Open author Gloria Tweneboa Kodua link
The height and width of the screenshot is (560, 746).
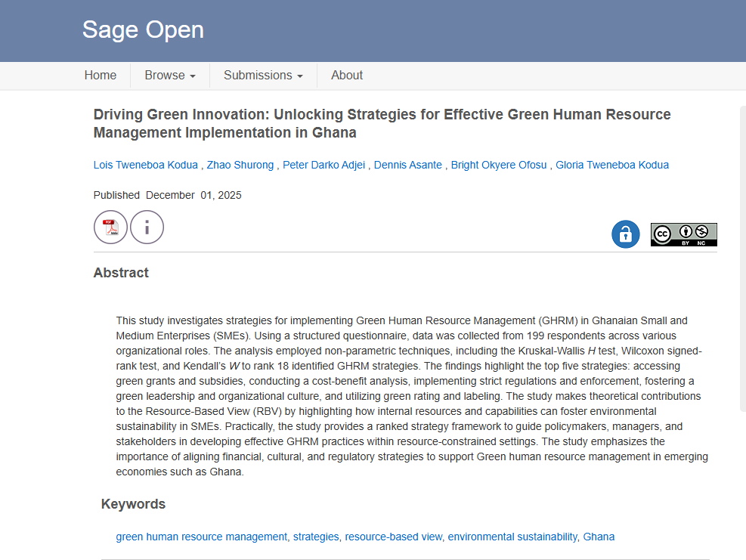611,165
